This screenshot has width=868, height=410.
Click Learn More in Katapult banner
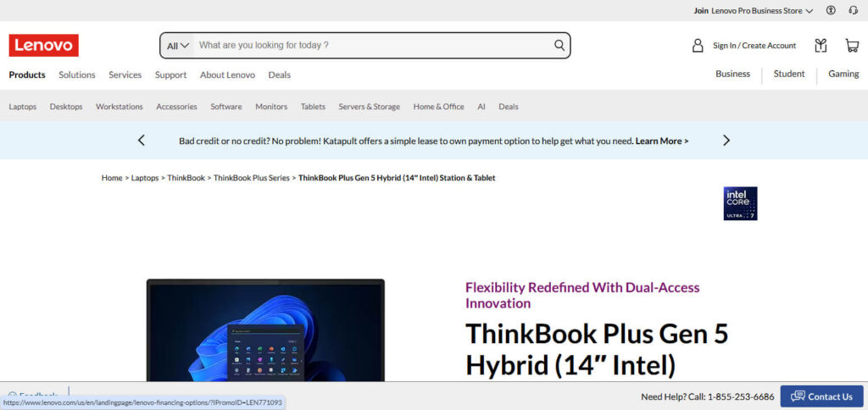[x=662, y=141]
